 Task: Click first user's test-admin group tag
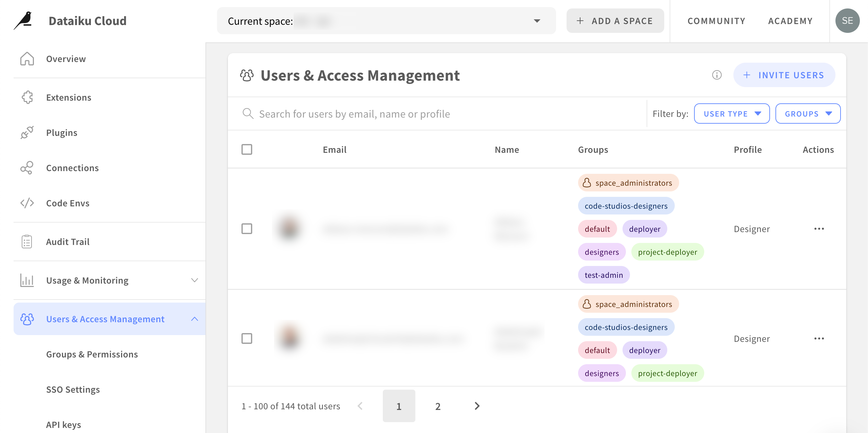click(604, 275)
